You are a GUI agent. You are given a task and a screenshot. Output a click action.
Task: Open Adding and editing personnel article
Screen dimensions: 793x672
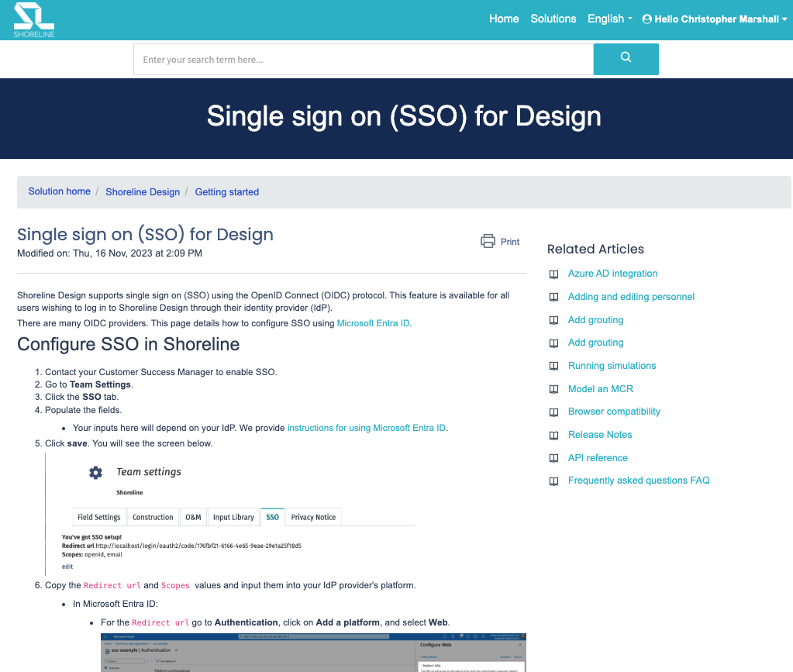coord(631,297)
